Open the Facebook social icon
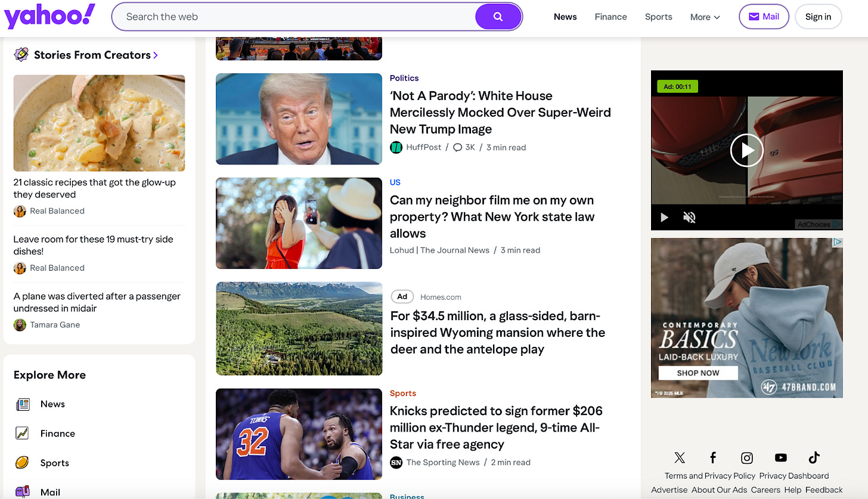 [x=713, y=458]
